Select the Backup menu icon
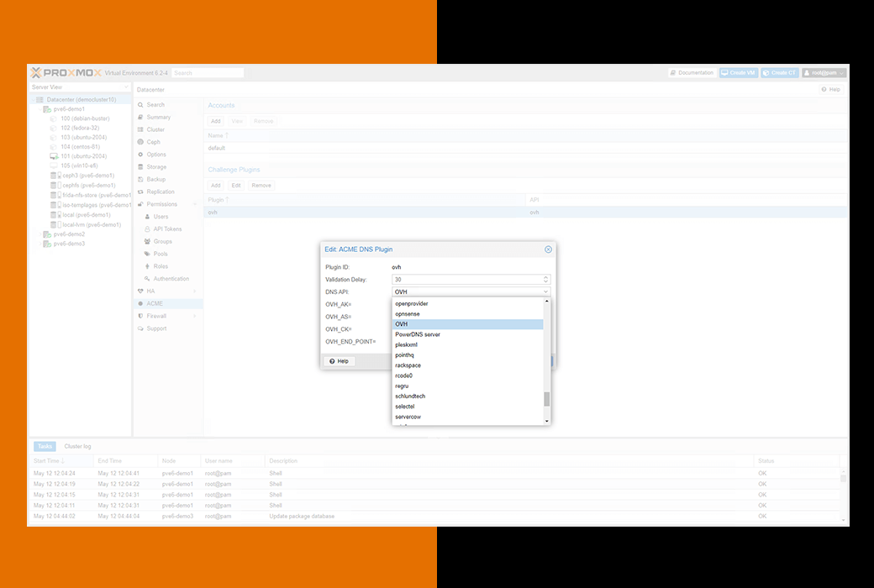 pos(140,180)
